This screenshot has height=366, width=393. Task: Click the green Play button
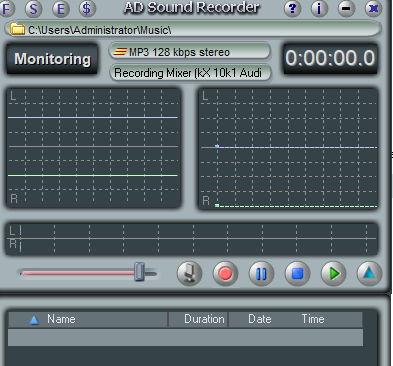333,274
